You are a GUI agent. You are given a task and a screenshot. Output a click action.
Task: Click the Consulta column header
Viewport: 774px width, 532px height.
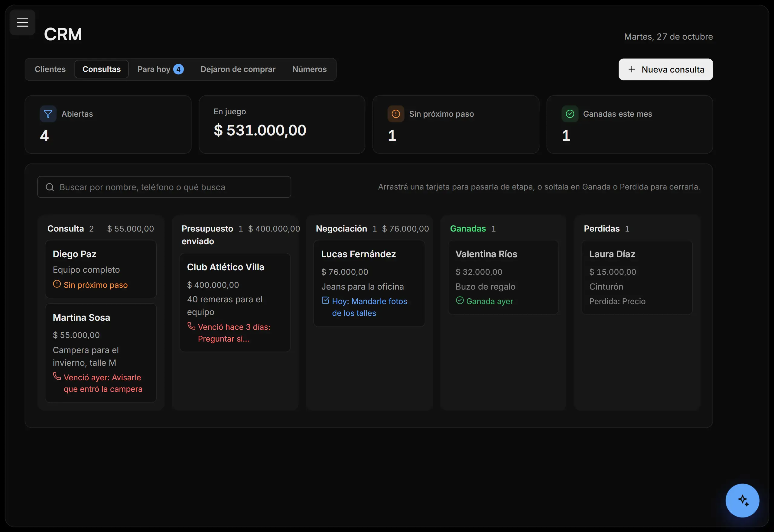tap(66, 229)
